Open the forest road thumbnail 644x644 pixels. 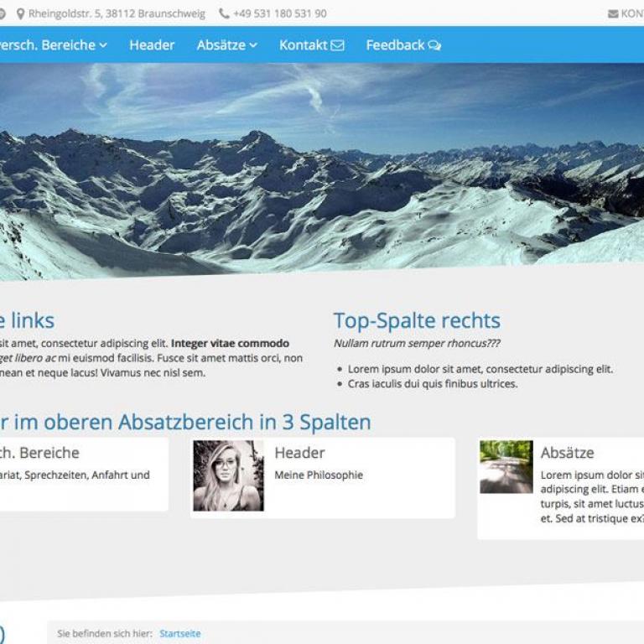tap(506, 466)
